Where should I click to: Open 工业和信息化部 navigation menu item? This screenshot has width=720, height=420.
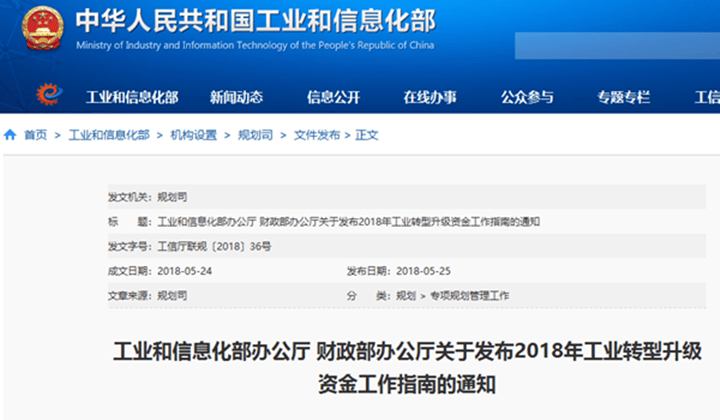132,97
